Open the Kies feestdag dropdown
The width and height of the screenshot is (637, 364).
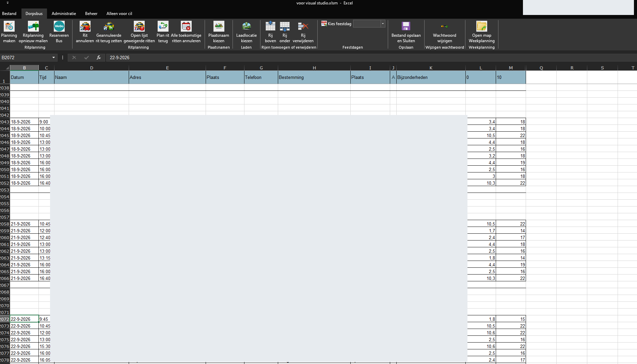click(383, 24)
